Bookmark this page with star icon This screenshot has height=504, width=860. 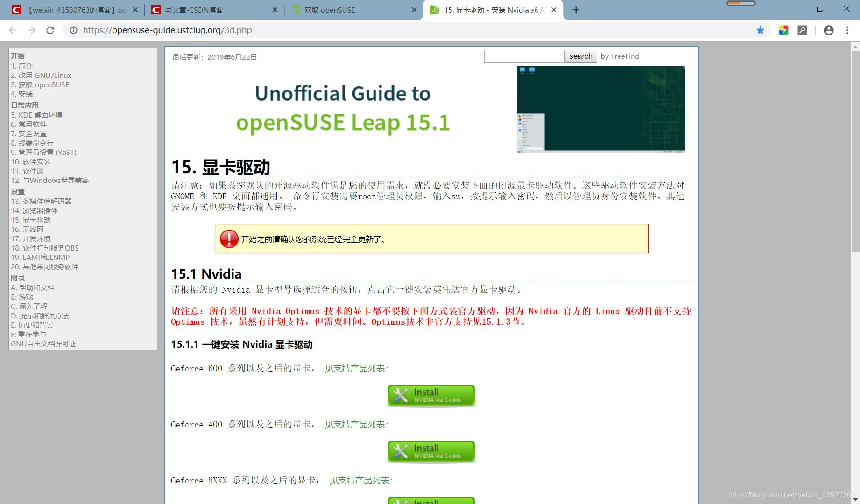point(761,30)
